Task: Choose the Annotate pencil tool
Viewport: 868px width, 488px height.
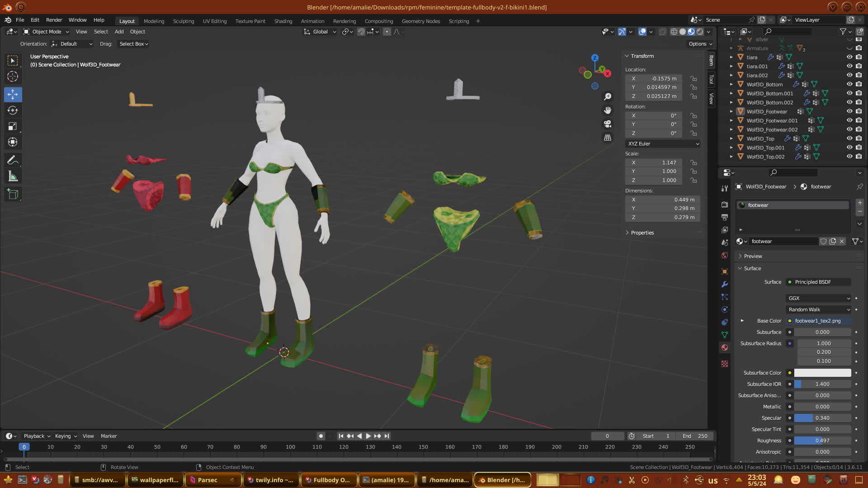Action: 13,160
